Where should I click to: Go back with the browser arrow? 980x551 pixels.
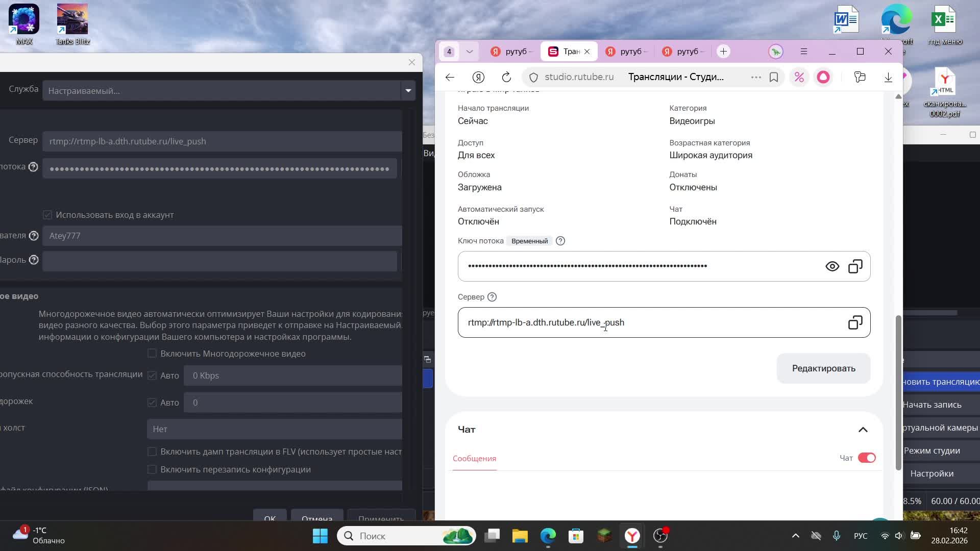click(450, 77)
